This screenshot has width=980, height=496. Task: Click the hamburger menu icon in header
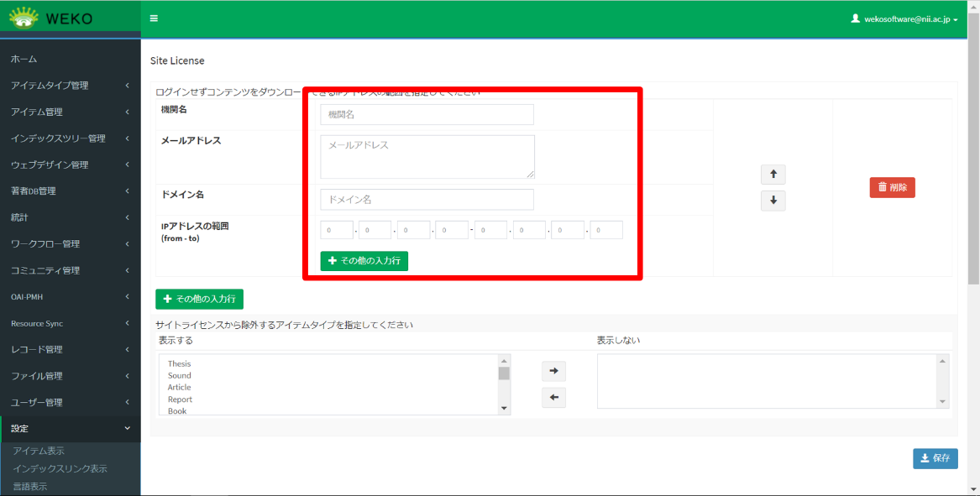pos(154,18)
